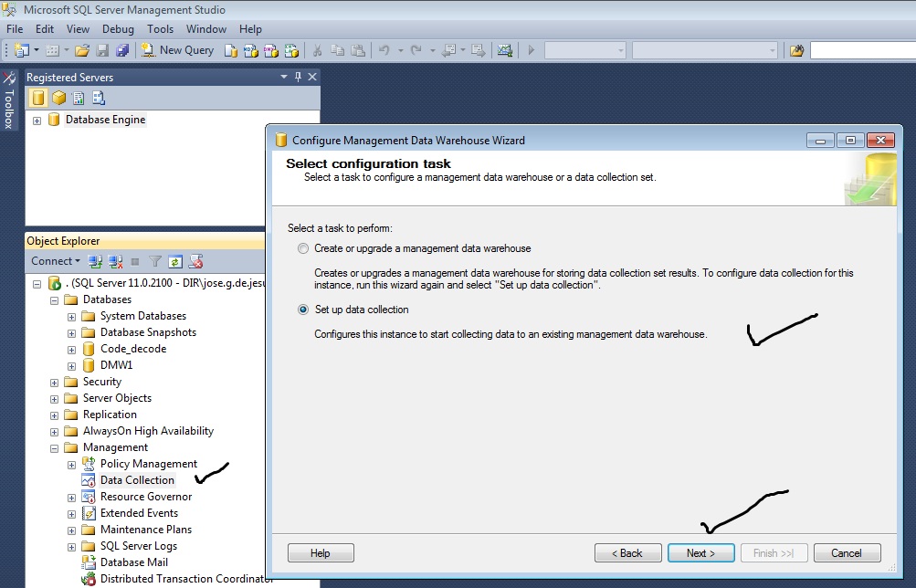916x588 pixels.
Task: Expand the Database Engine node
Action: click(37, 121)
